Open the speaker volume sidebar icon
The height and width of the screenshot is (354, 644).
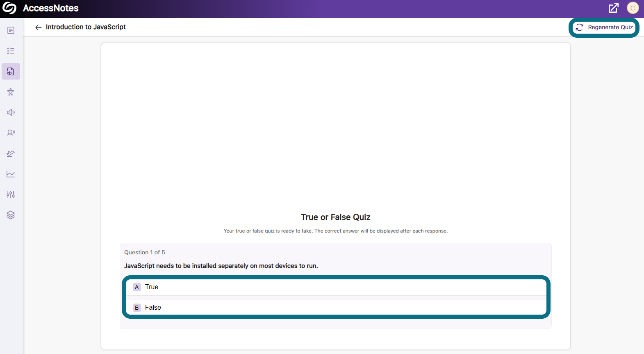point(11,112)
